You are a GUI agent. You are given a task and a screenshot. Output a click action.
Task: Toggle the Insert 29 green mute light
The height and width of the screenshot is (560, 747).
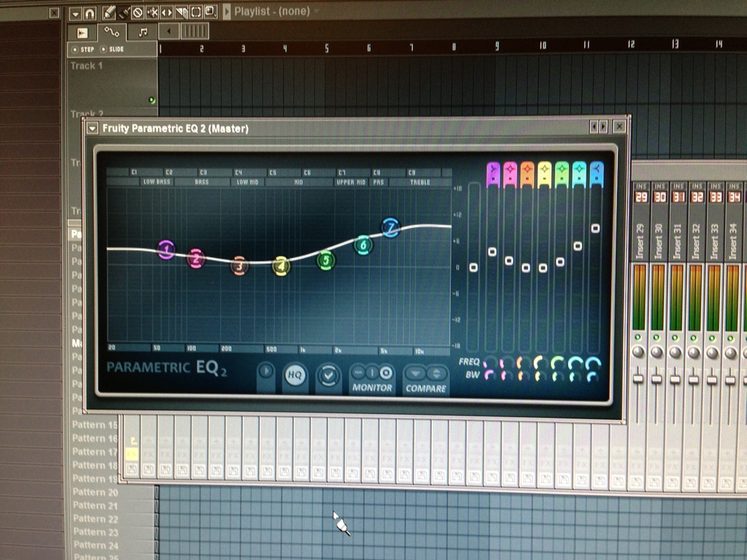[638, 338]
